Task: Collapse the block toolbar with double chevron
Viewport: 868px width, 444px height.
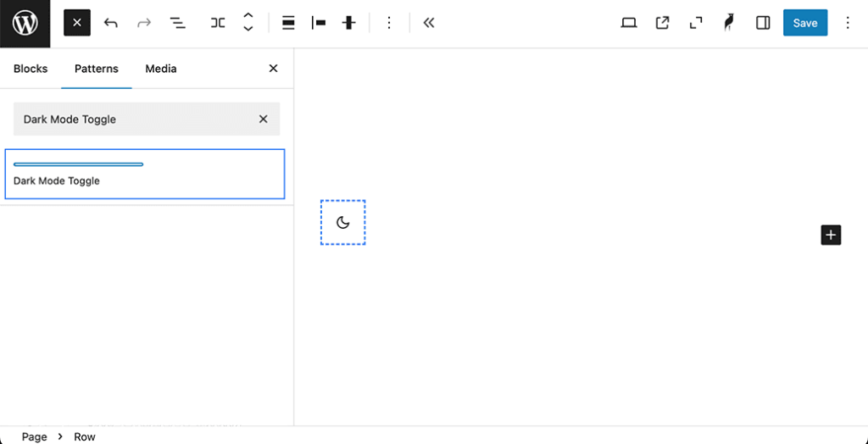Action: coord(429,23)
